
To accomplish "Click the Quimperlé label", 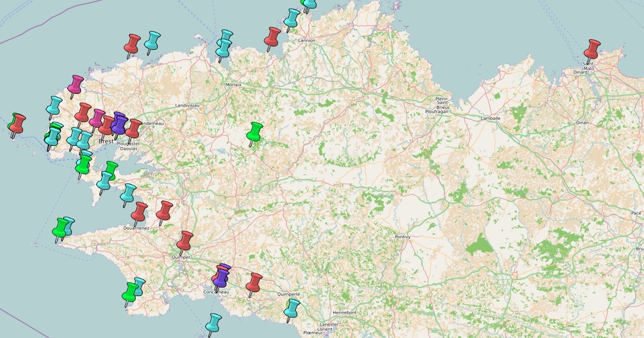I will (288, 294).
